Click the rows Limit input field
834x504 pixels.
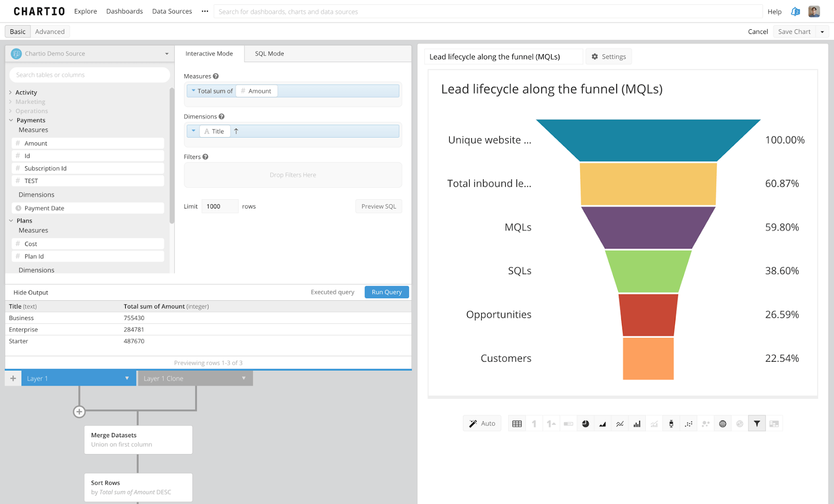coord(219,206)
